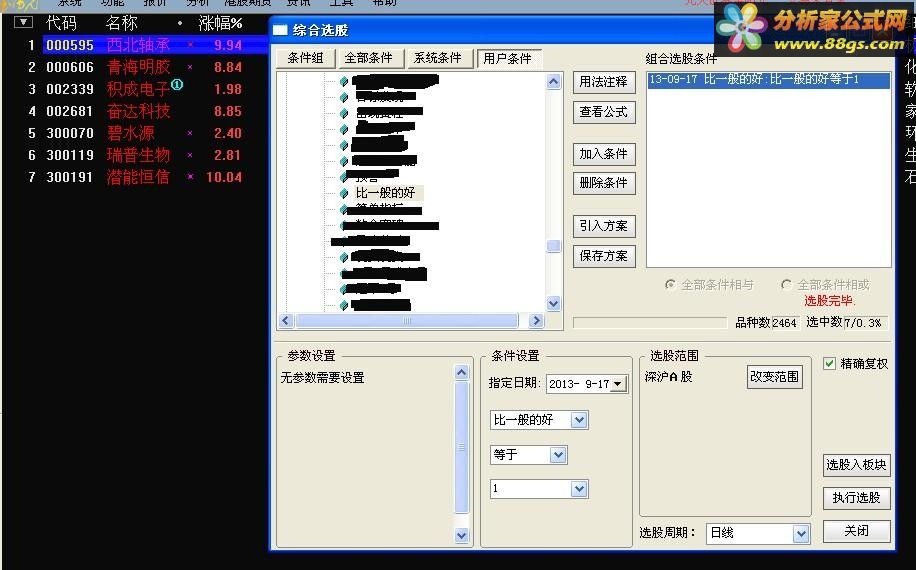Open the 比一般的好 condition dropdown
Viewport: 916px width, 570px height.
click(579, 420)
